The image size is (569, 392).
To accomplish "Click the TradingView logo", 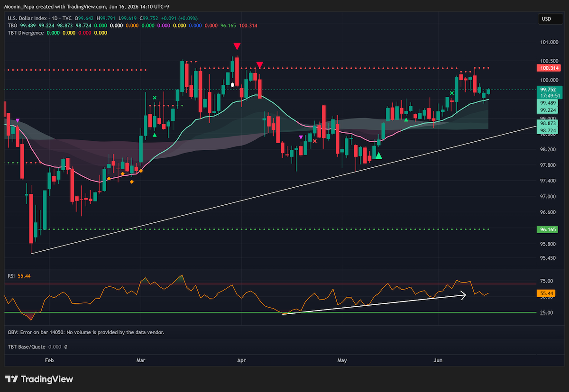I will [39, 379].
